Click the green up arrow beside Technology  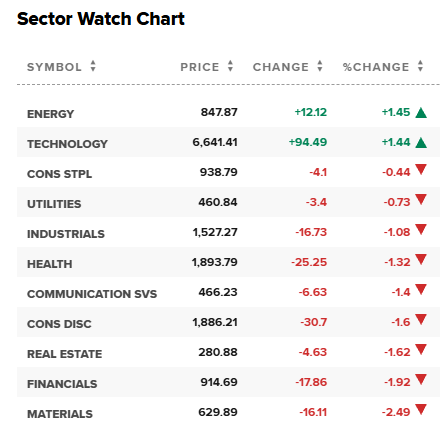(421, 143)
